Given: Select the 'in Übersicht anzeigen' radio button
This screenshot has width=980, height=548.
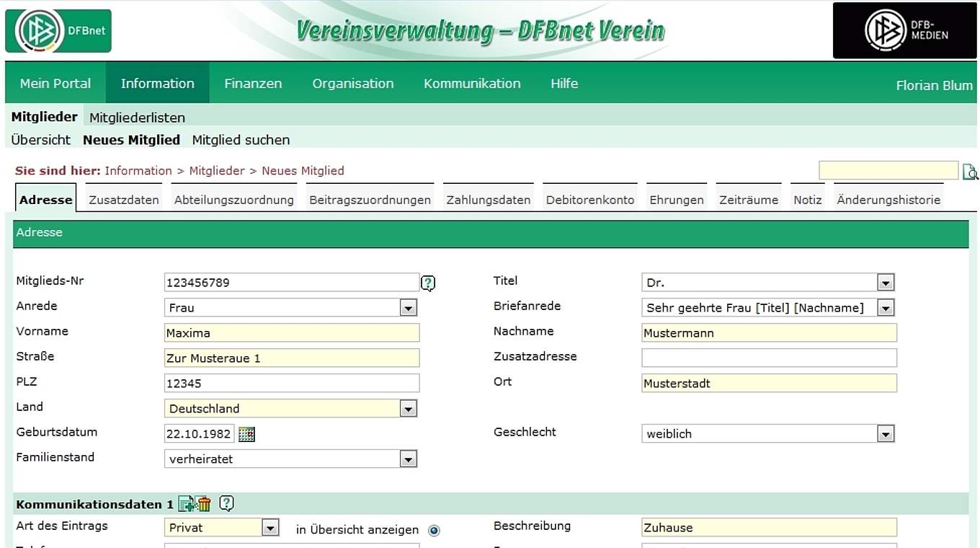Looking at the screenshot, I should [434, 531].
